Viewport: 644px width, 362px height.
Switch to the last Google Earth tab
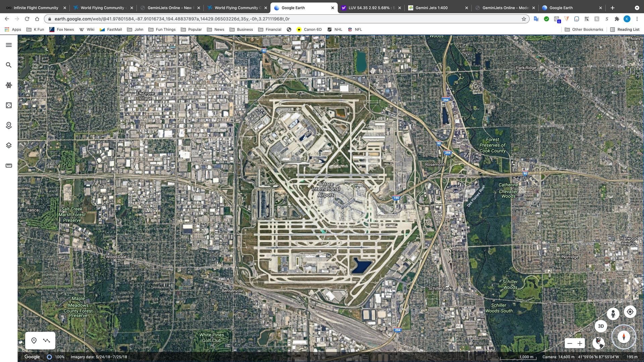point(572,8)
